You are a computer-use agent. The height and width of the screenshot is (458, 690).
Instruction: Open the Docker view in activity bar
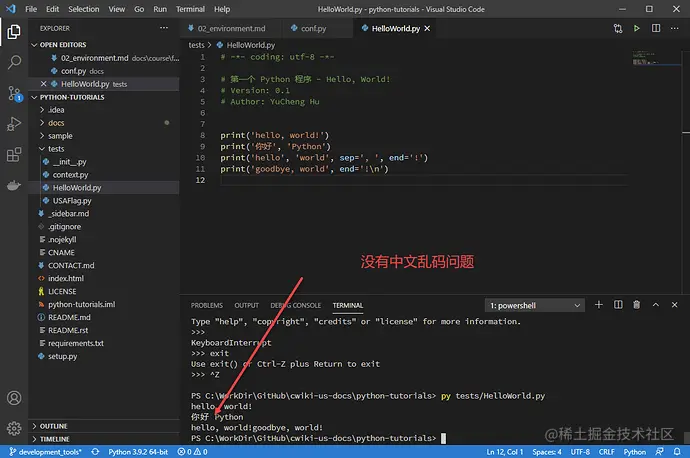(x=14, y=185)
